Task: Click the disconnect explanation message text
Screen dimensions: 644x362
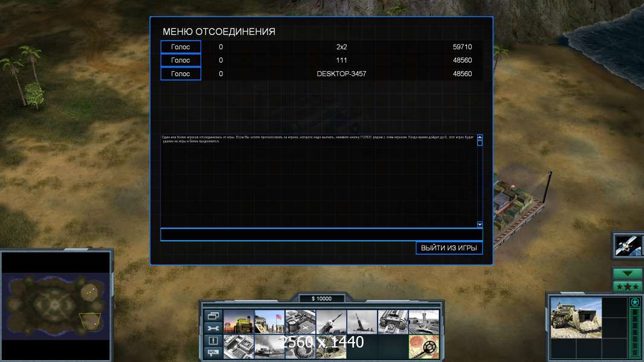Action: click(318, 139)
